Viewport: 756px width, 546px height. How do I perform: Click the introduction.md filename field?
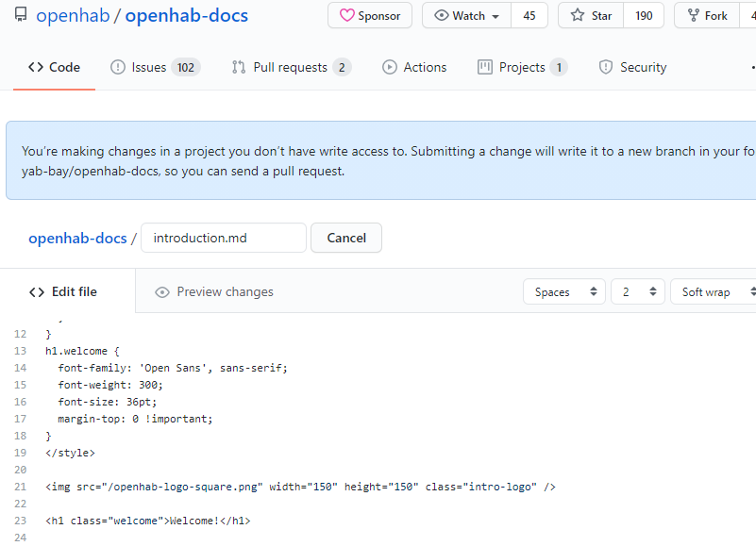click(224, 238)
